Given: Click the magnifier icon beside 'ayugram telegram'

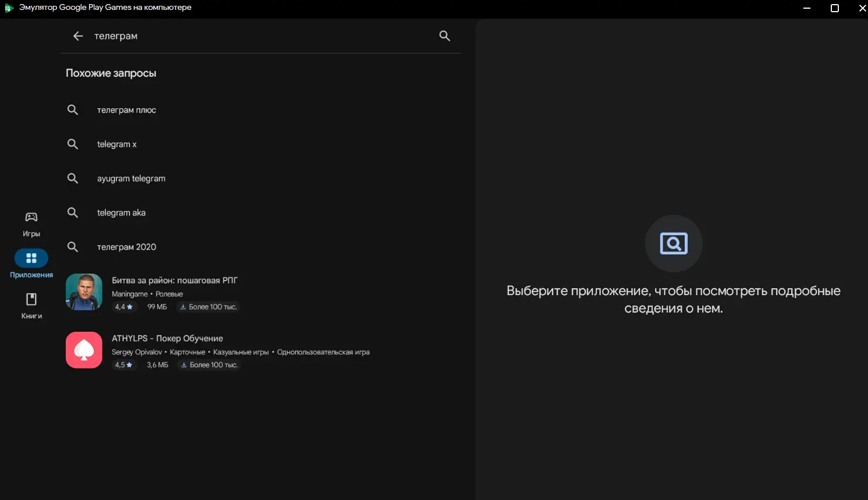Looking at the screenshot, I should tap(73, 178).
